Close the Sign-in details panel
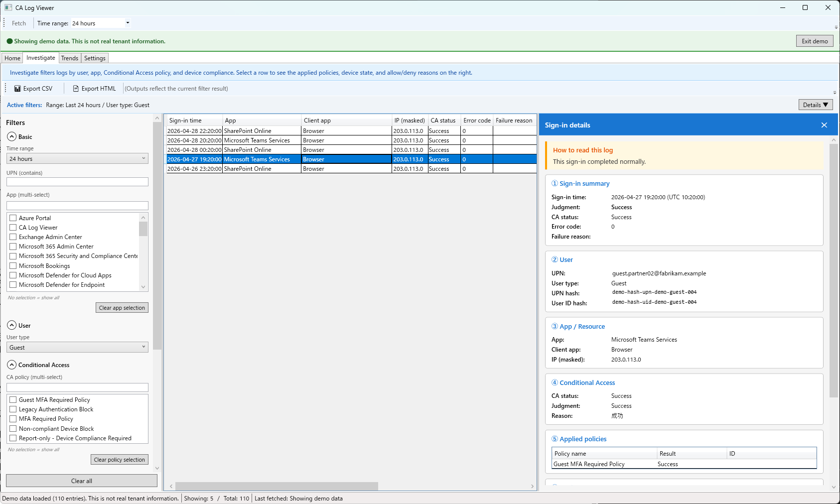 [x=824, y=125]
